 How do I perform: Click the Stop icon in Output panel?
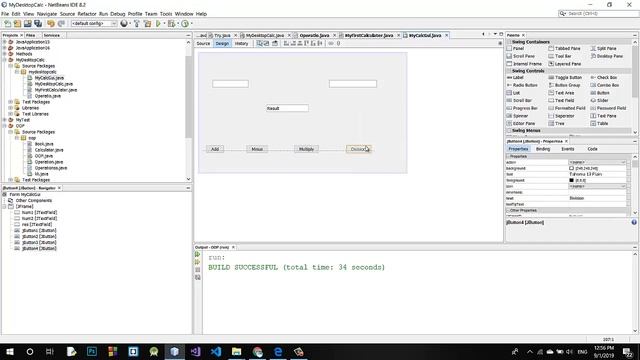click(x=198, y=270)
